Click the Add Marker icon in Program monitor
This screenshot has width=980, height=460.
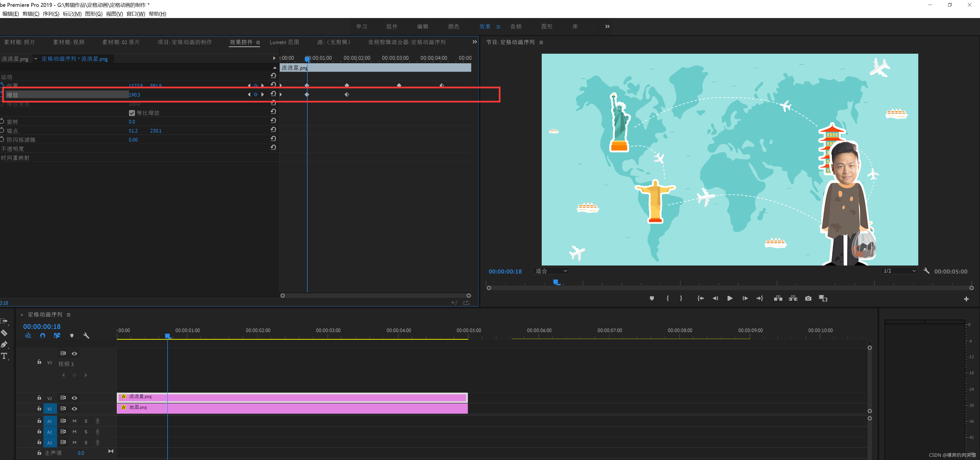pyautogui.click(x=652, y=298)
